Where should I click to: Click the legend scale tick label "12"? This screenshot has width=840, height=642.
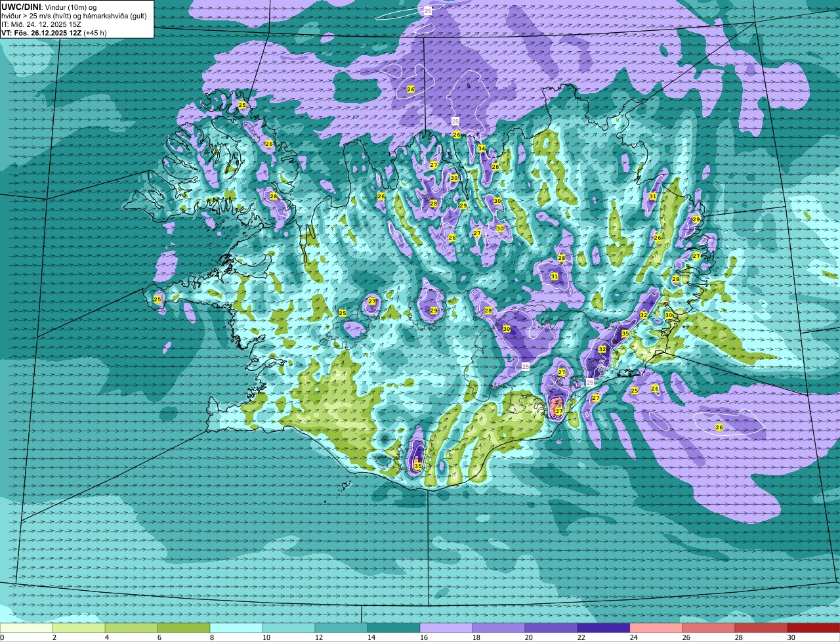point(319,637)
